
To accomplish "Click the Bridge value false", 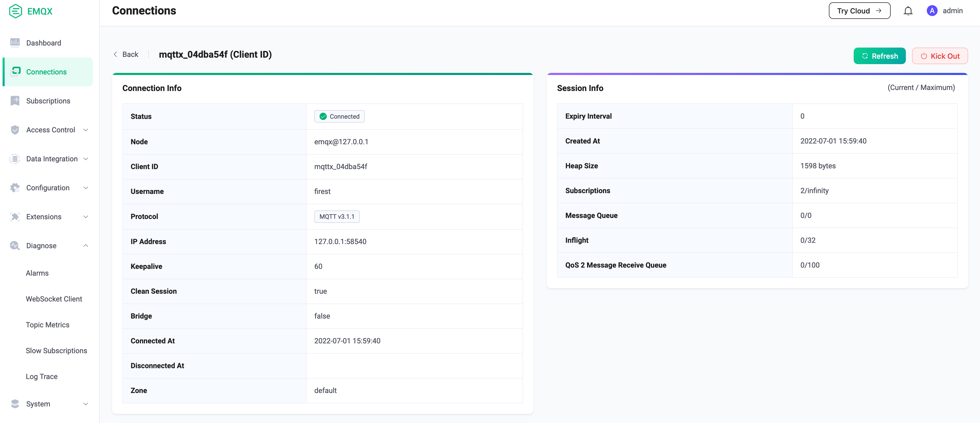I will 322,316.
